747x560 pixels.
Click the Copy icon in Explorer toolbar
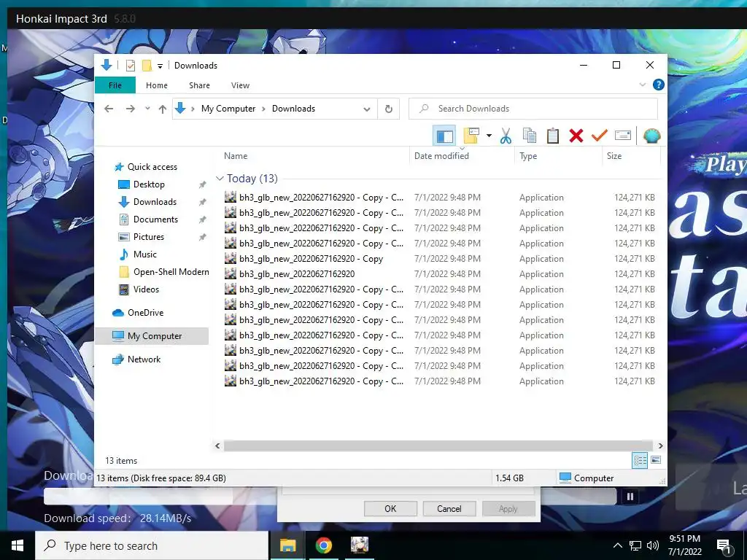click(x=530, y=136)
